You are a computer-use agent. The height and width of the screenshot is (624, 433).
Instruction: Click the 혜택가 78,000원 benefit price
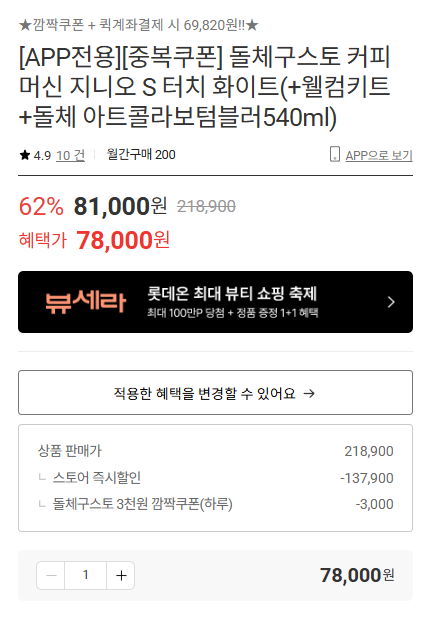[x=94, y=240]
